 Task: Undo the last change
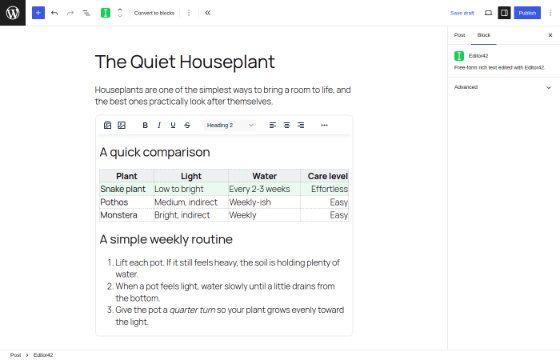tap(54, 13)
